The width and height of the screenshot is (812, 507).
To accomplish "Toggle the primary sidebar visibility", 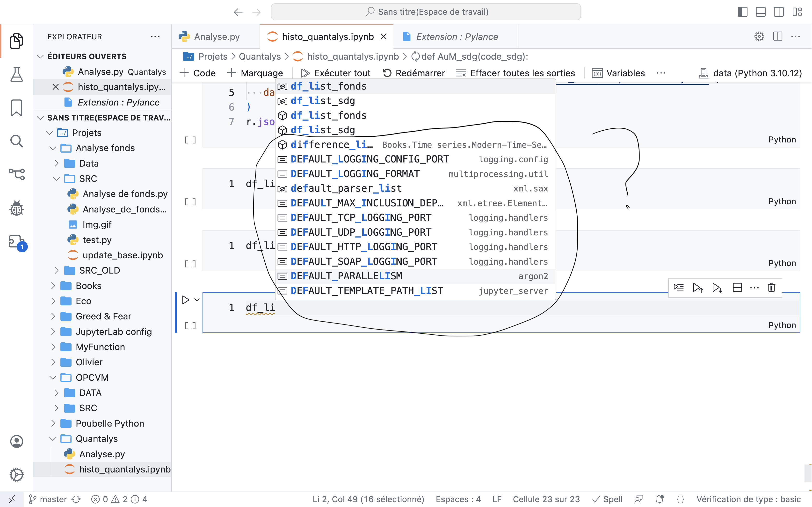I will [743, 12].
